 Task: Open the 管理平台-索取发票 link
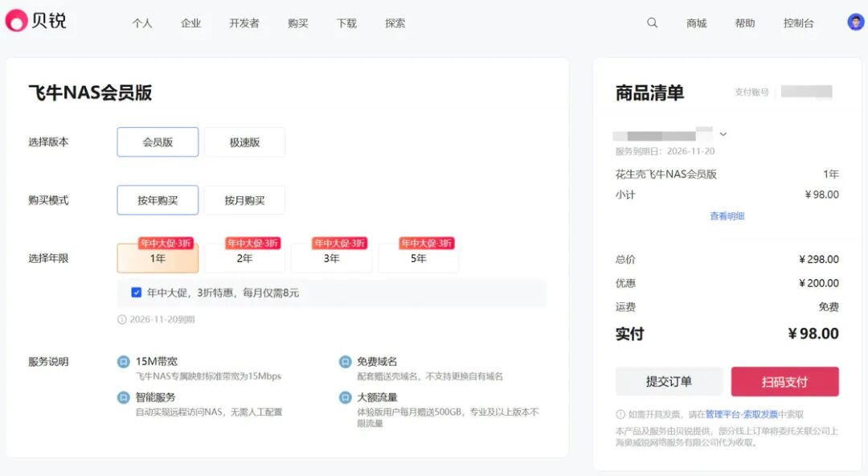(x=742, y=415)
